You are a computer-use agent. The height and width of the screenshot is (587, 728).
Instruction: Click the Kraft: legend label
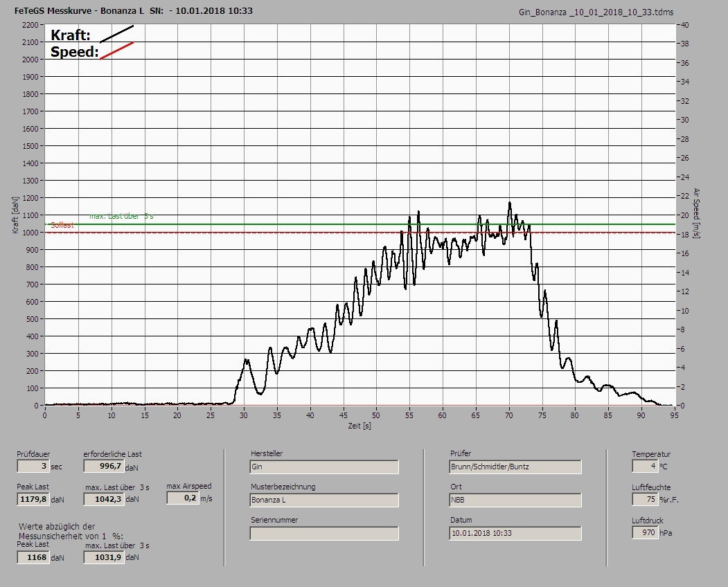point(70,35)
